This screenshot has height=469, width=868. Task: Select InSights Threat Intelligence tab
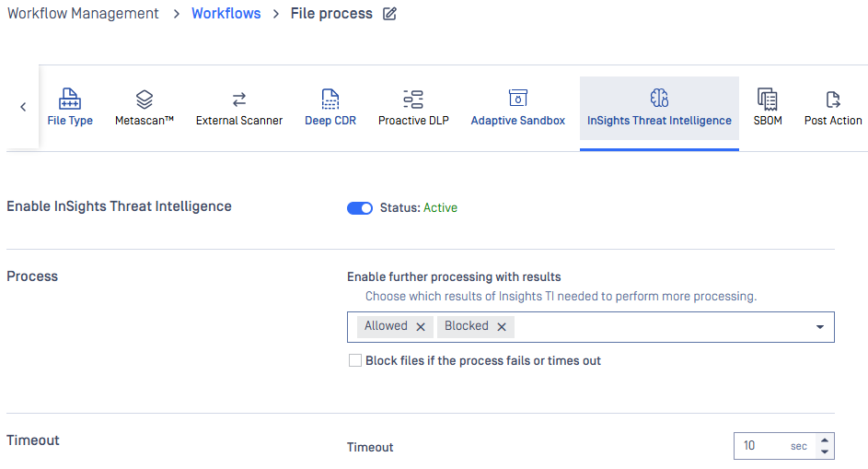point(659,108)
